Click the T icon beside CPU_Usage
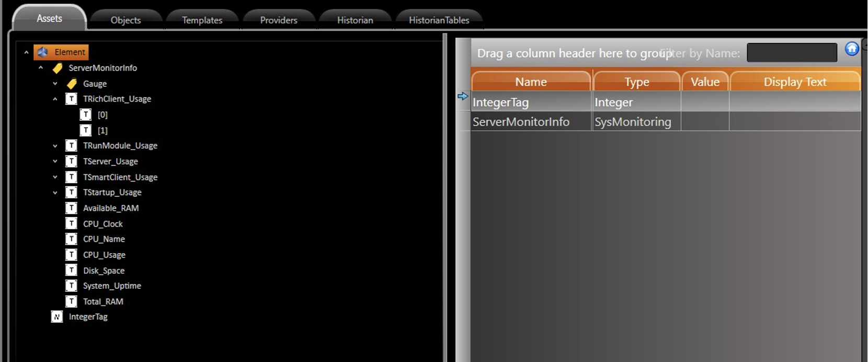Viewport: 868px width, 362px height. click(71, 255)
